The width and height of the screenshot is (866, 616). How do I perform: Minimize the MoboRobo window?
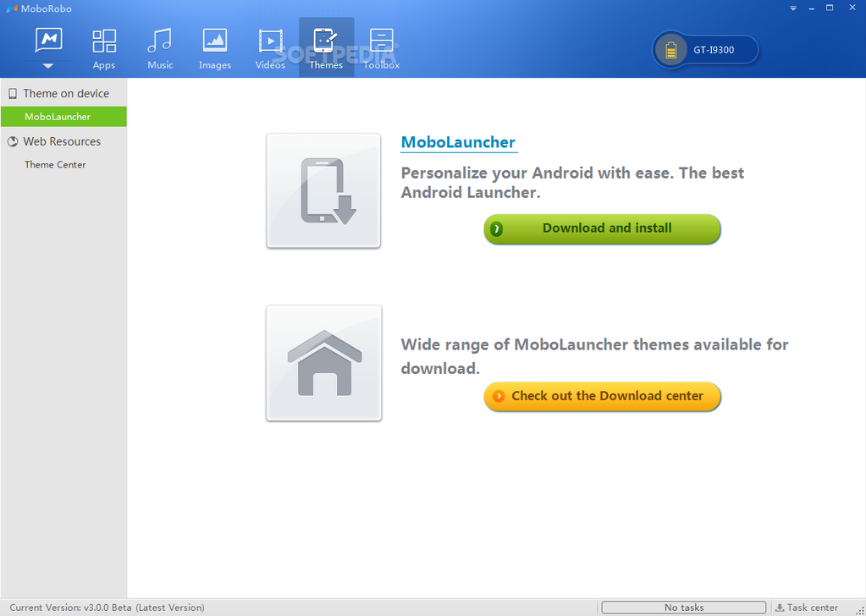click(811, 8)
